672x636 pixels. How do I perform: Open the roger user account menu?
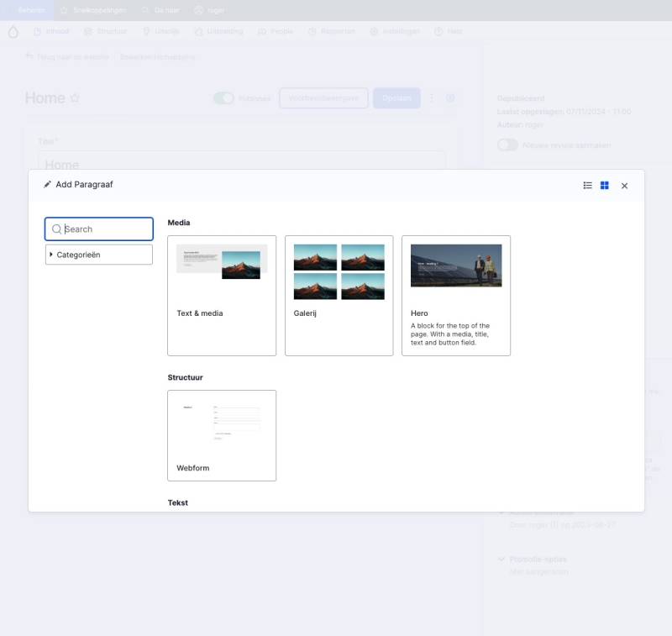pyautogui.click(x=209, y=10)
